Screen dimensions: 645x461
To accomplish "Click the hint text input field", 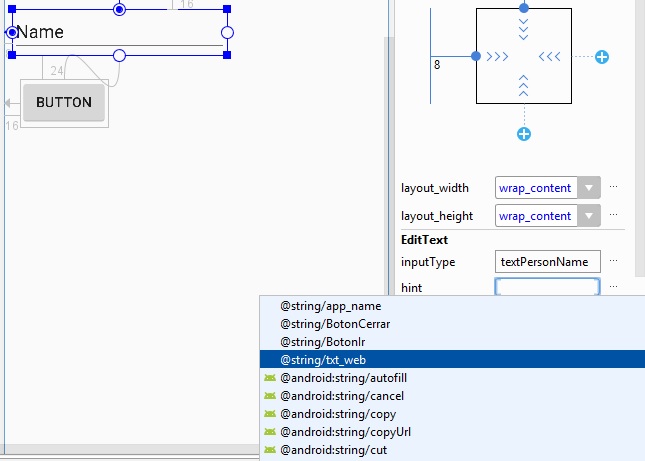I will [547, 287].
